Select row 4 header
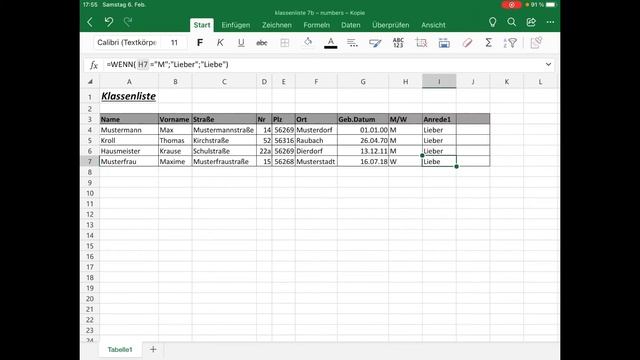The height and width of the screenshot is (360, 640). tap(90, 130)
